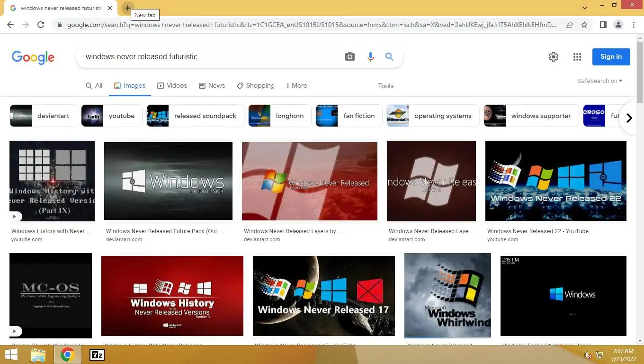Viewport: 644px width, 364px height.
Task: Click the Chrome back arrow
Action: pos(10,25)
